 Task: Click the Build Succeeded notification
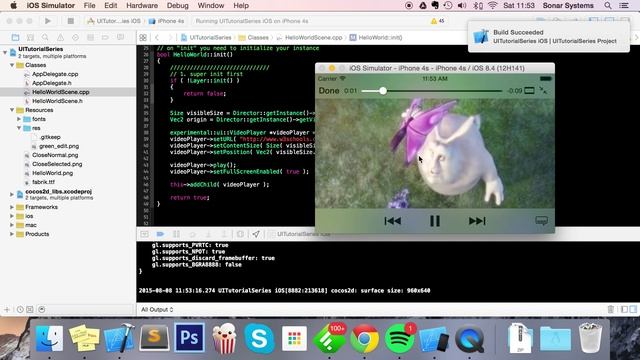549,36
